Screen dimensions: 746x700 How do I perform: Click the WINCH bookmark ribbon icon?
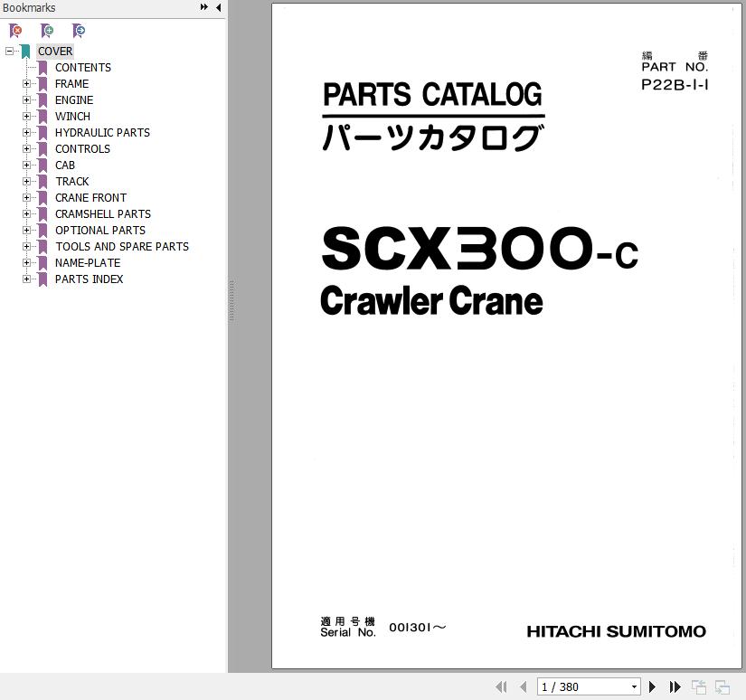point(42,116)
